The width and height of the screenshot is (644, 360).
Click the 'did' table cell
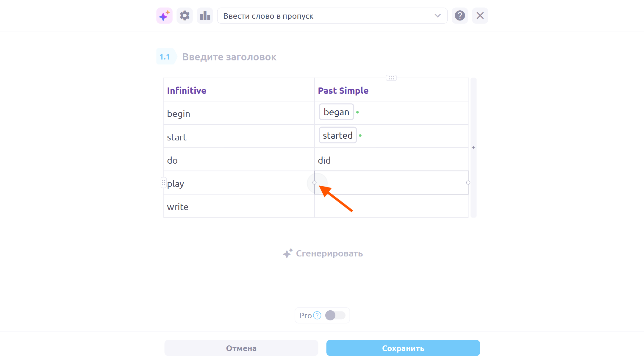[x=391, y=160]
